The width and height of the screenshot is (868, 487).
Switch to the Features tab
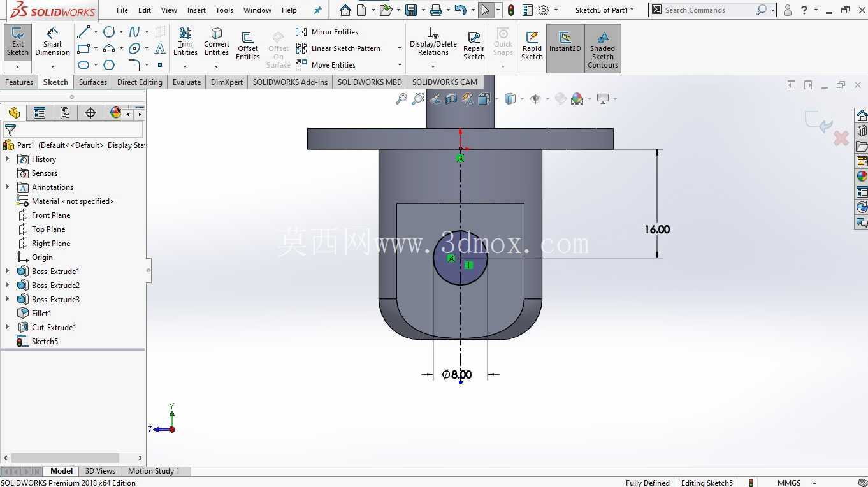click(19, 82)
